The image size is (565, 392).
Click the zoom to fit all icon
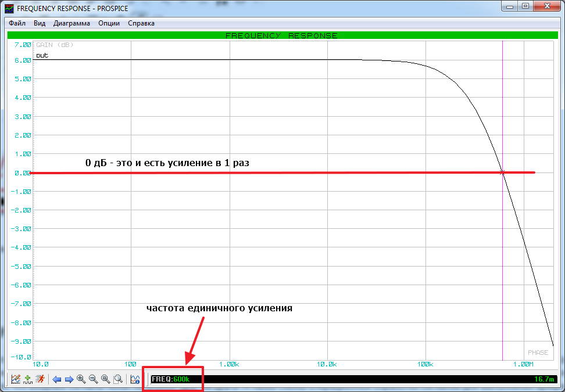pos(105,379)
